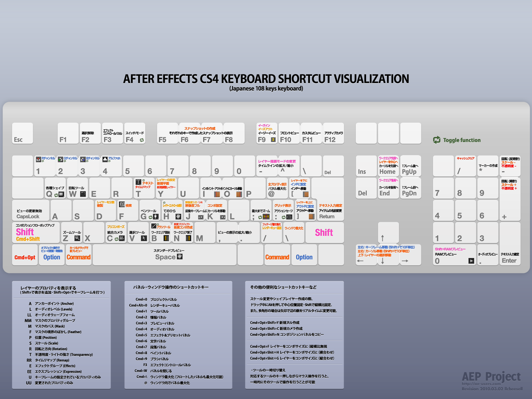Viewport: 532px width, 399px height.
Task: Click the F12 active camera key
Action: [333, 133]
